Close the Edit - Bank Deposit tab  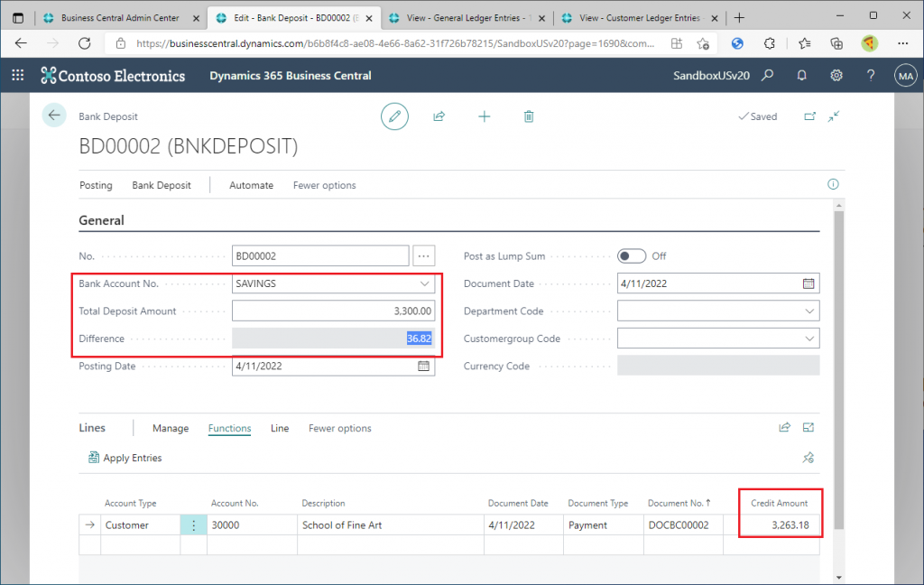(x=369, y=18)
